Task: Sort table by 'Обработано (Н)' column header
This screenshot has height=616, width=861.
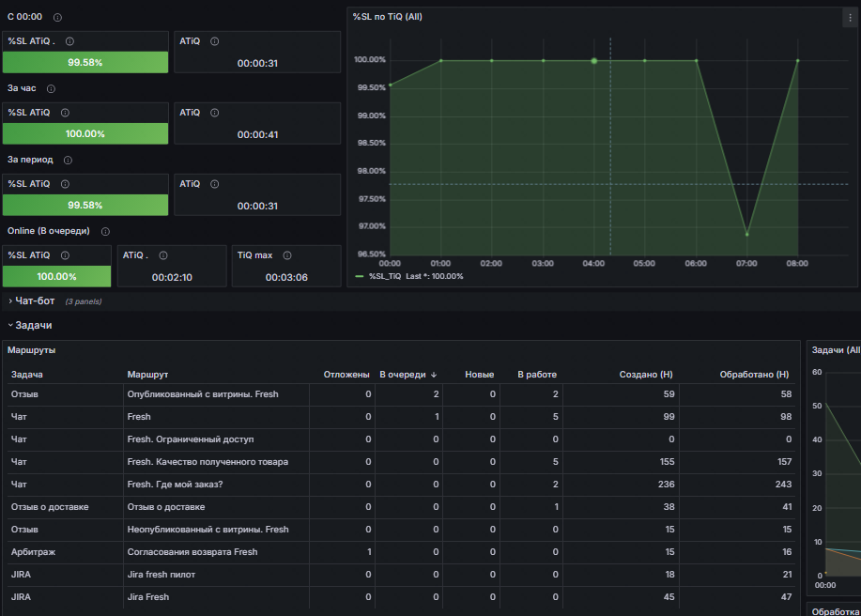Action: coord(754,375)
